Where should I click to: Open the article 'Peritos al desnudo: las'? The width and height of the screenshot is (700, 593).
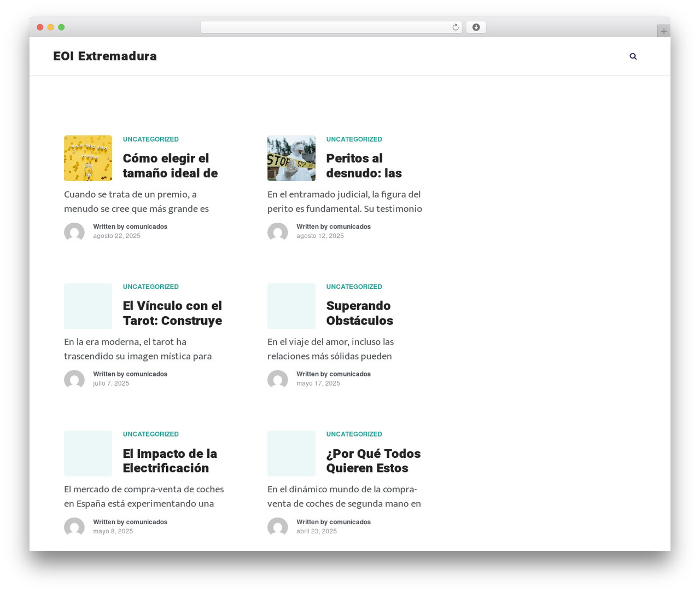(364, 166)
